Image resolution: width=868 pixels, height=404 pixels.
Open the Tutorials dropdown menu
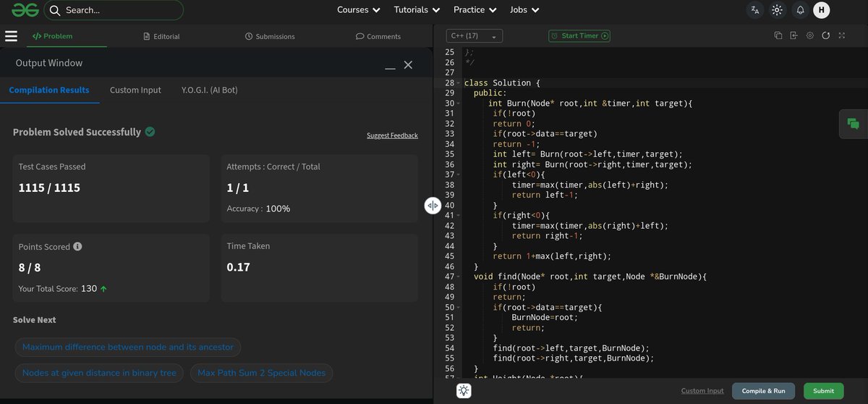(417, 10)
